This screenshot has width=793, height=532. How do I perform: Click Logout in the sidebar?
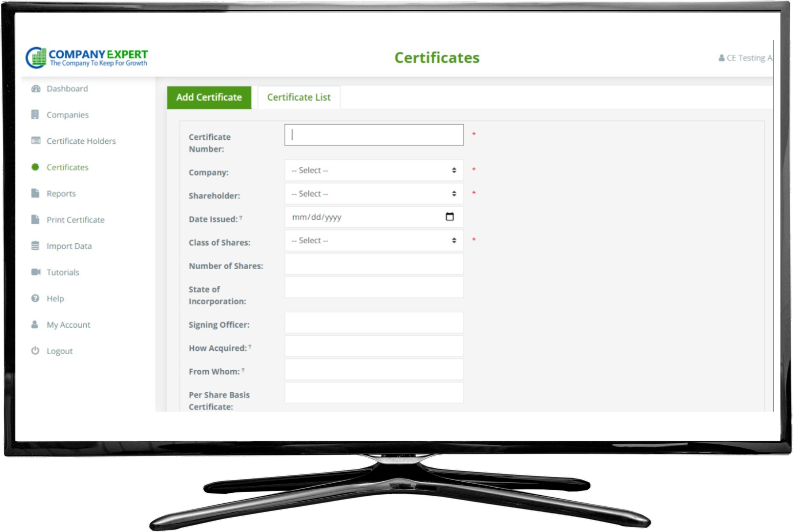pyautogui.click(x=60, y=351)
